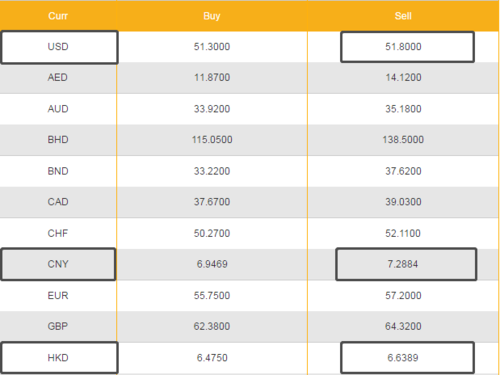Click BHD sell rate 138.5000

pyautogui.click(x=403, y=140)
